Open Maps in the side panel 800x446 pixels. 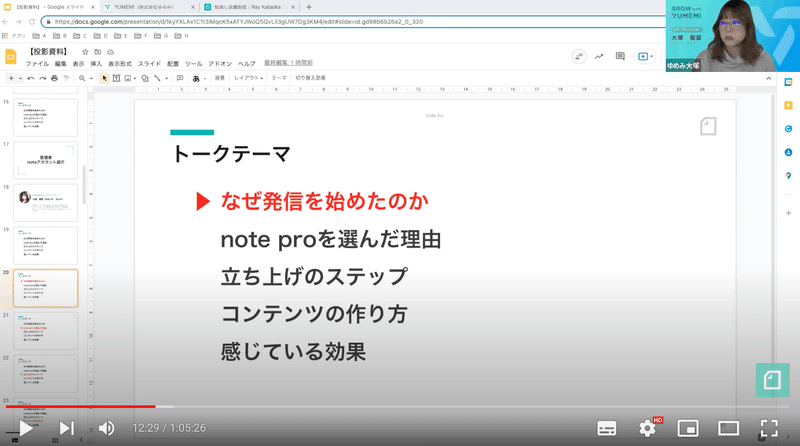click(x=788, y=176)
